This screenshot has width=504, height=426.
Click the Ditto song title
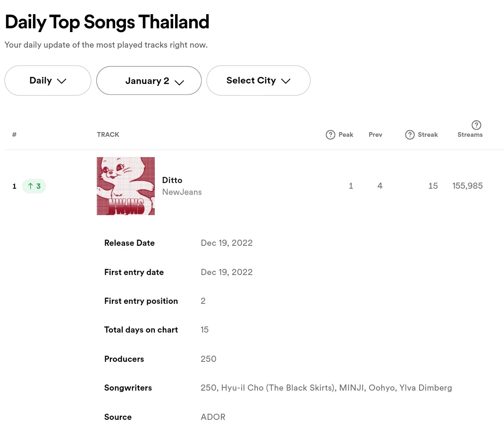(x=172, y=180)
